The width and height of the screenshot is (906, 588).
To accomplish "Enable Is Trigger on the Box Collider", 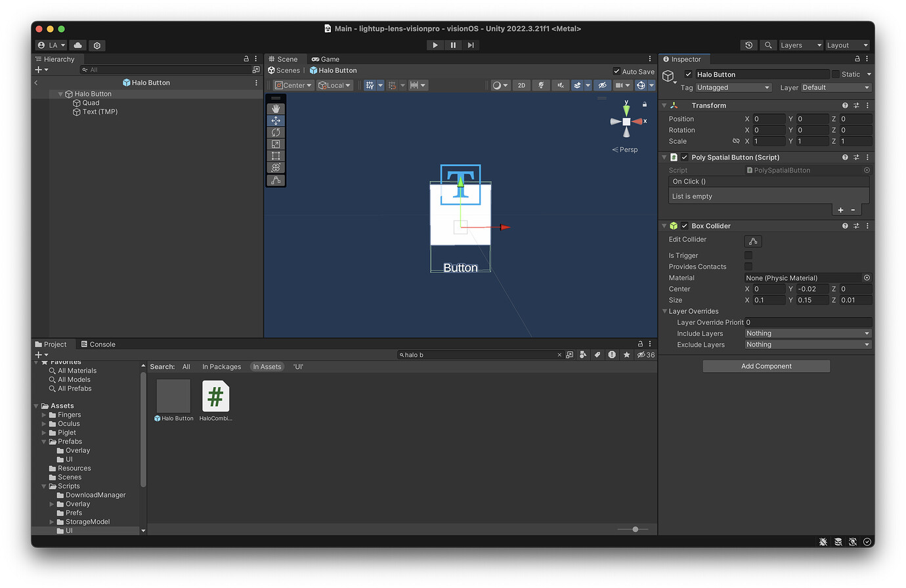I will tap(748, 255).
